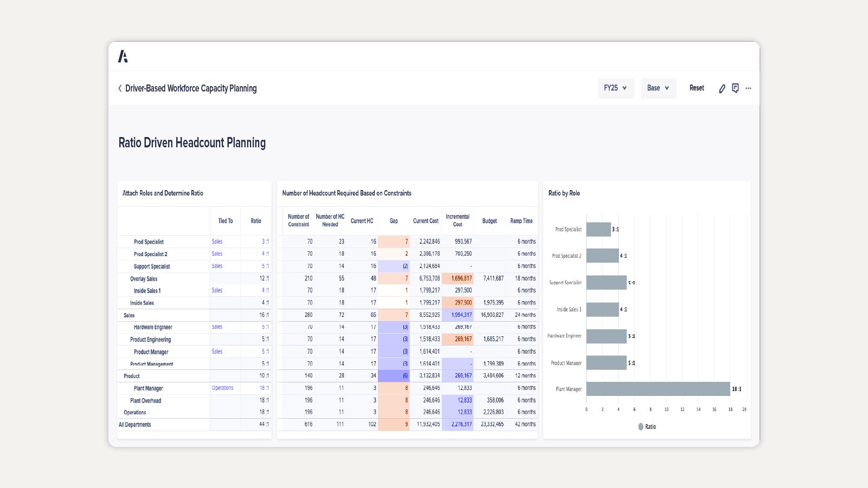Open the comments icon in the header
The width and height of the screenshot is (868, 488).
click(x=735, y=88)
